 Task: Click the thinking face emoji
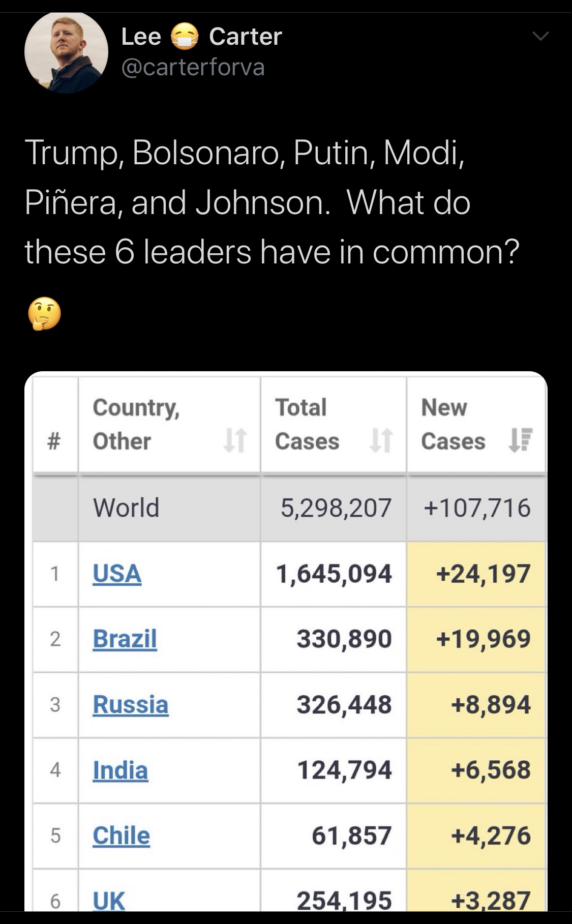pyautogui.click(x=44, y=314)
